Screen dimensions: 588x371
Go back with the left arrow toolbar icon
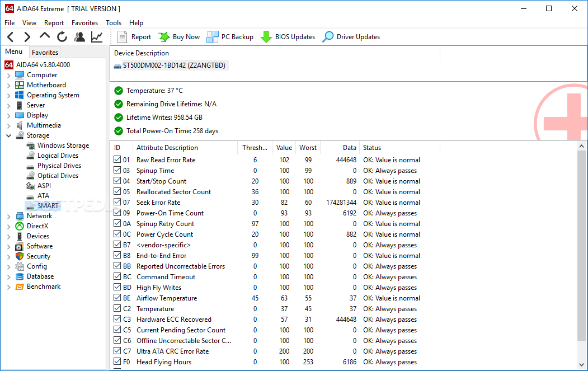11,37
